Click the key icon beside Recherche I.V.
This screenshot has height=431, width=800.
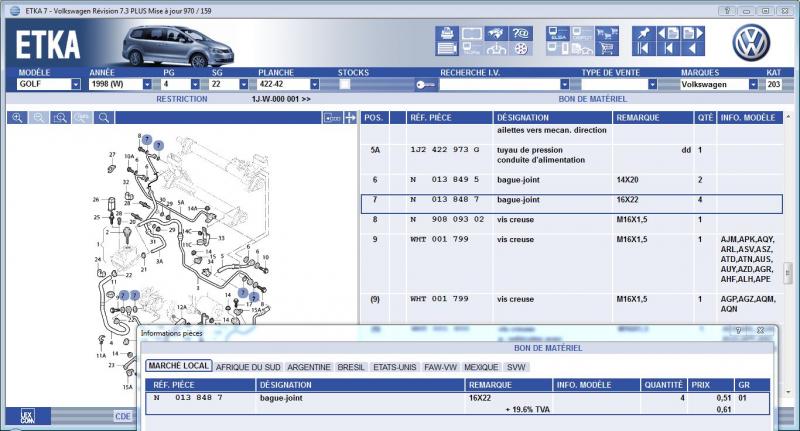pos(425,85)
